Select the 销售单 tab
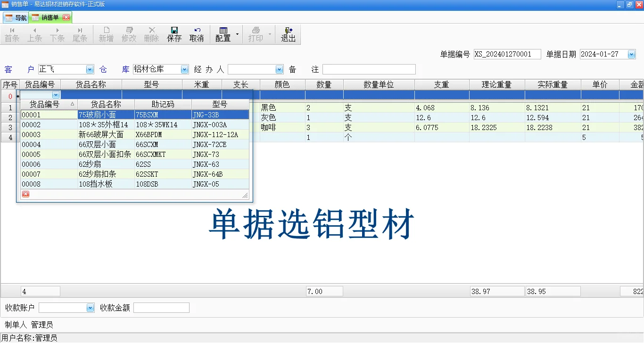Image resolution: width=644 pixels, height=343 pixels. [x=49, y=17]
